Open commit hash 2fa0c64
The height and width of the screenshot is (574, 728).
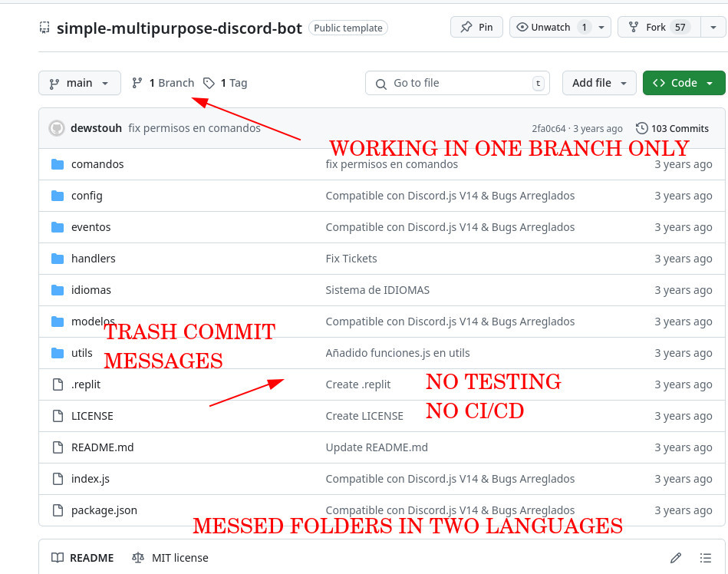548,129
